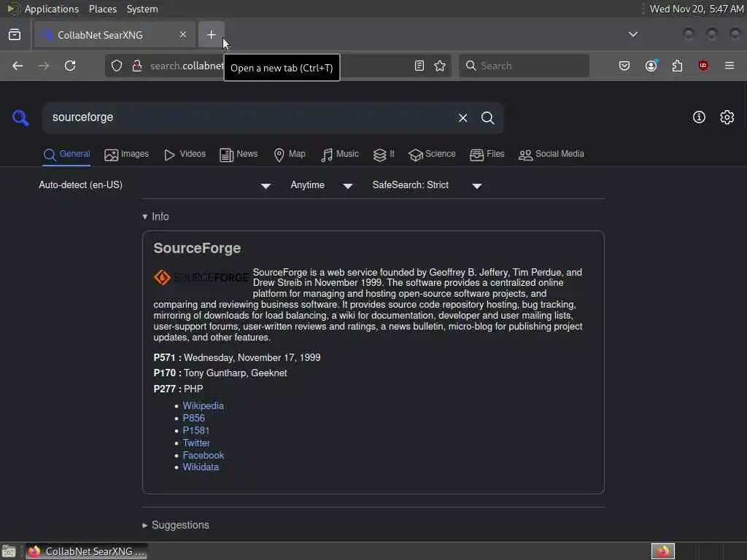Click the SearXNG logo magnifier
747x560 pixels.
tap(20, 117)
